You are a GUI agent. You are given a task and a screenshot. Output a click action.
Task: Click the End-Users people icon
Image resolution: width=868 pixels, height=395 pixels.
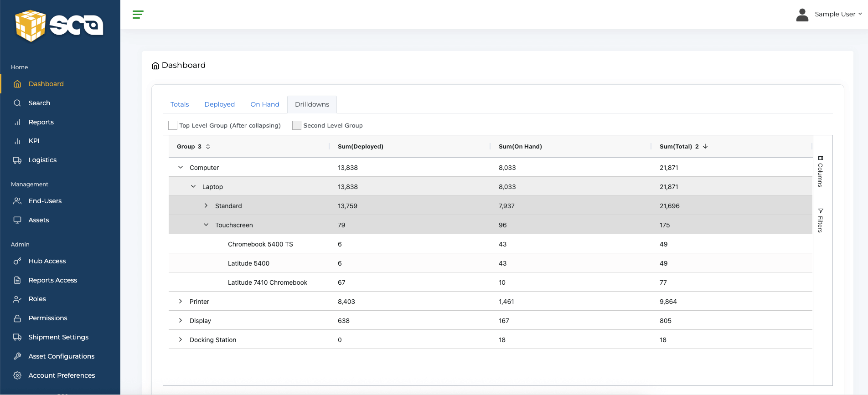17,201
